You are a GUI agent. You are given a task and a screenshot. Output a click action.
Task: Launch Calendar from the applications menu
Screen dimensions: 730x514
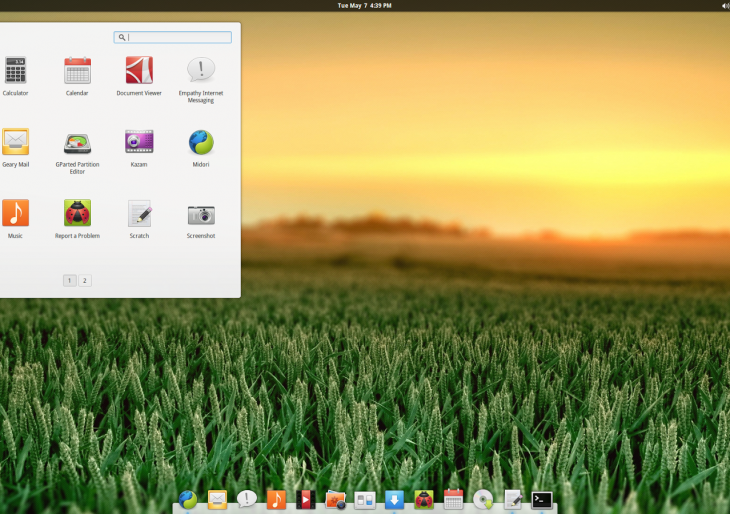click(x=77, y=71)
